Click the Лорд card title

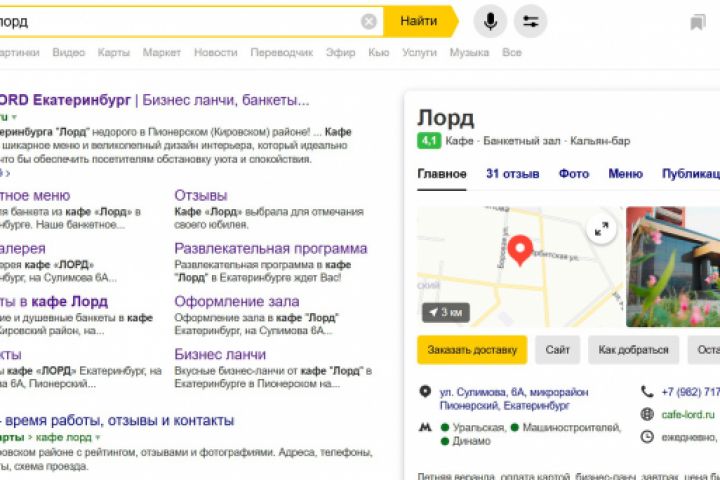[445, 118]
